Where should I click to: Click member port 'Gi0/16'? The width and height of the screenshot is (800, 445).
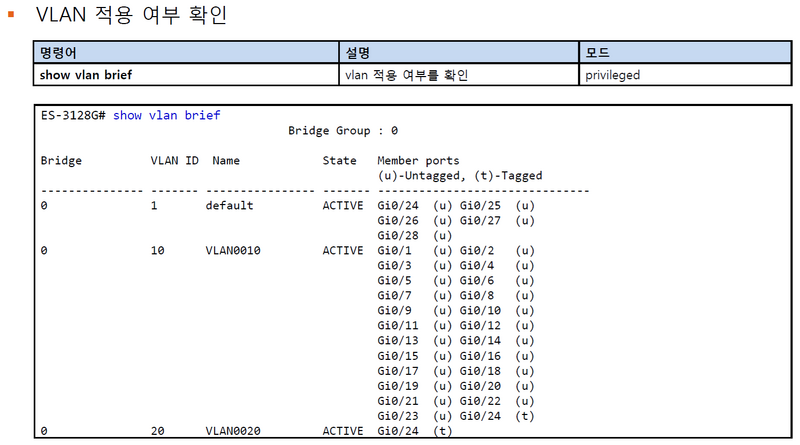click(480, 356)
